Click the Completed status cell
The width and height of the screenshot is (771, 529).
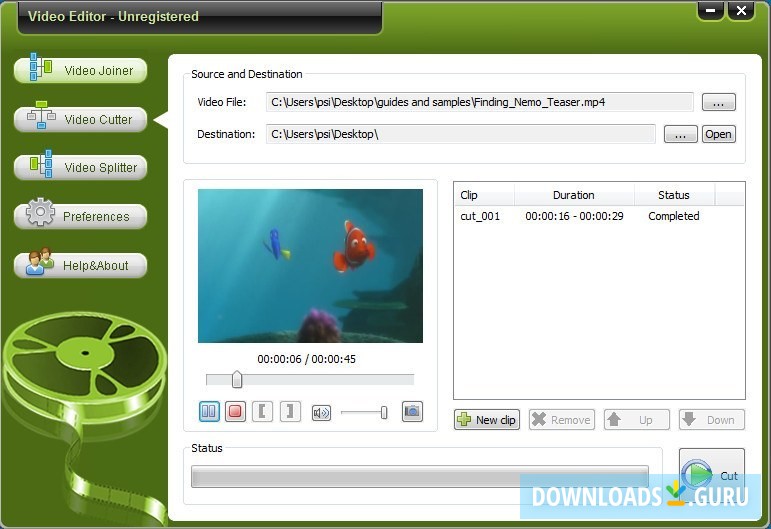click(x=674, y=216)
